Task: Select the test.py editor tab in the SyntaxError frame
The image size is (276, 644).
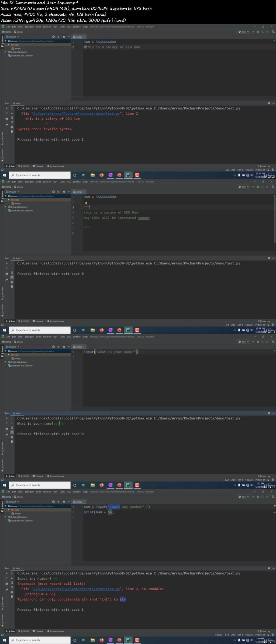Action: [78, 37]
